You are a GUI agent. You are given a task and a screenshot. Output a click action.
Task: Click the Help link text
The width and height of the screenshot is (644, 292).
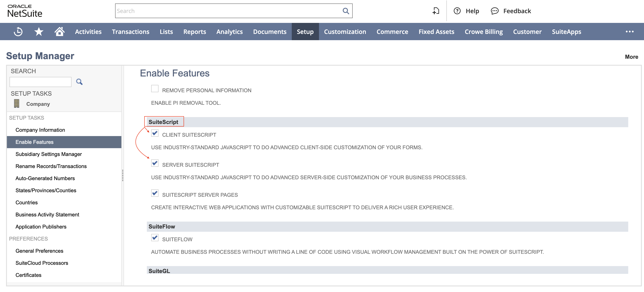point(472,11)
